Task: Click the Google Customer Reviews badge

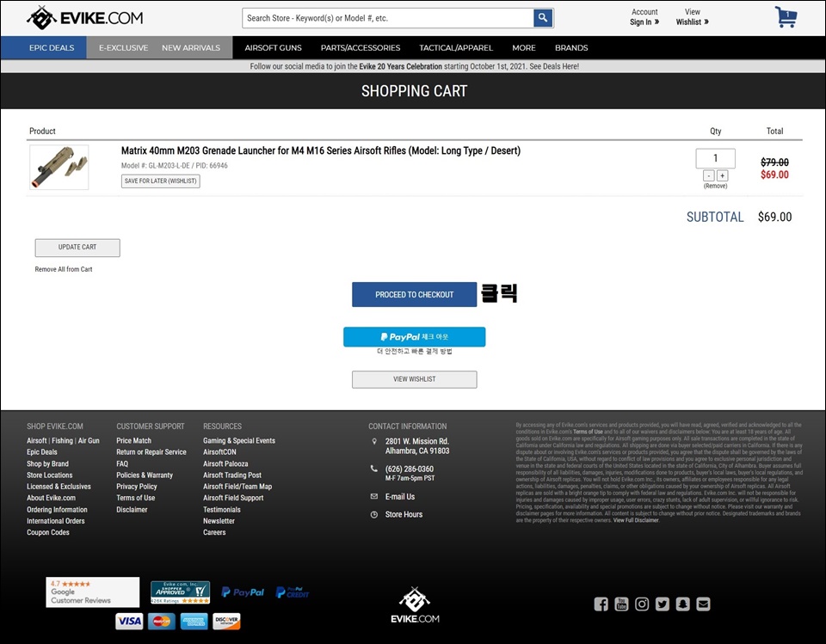Action: [93, 592]
